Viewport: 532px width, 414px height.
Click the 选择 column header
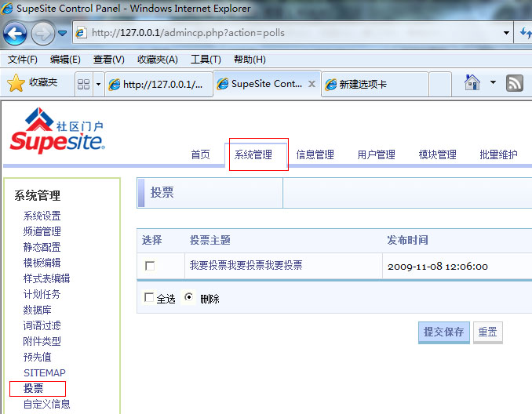152,240
